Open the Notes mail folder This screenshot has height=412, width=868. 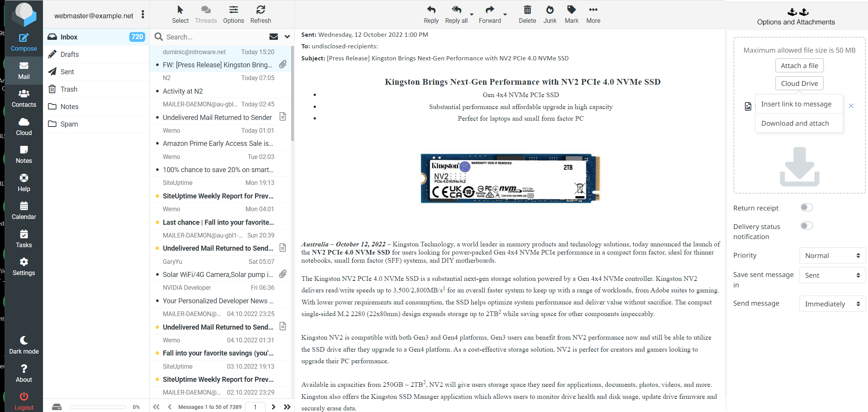(x=96, y=107)
